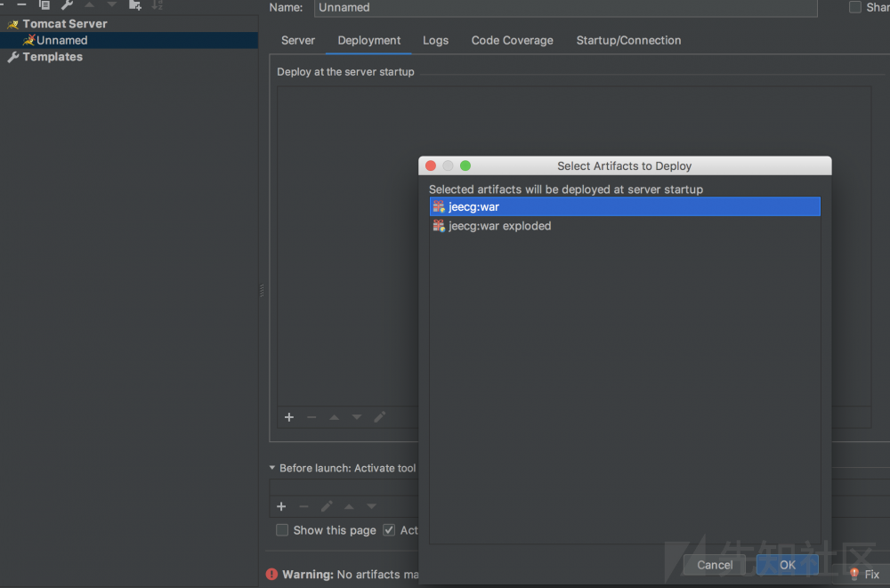Copy the selected configuration
The image size is (890, 588).
tap(44, 4)
